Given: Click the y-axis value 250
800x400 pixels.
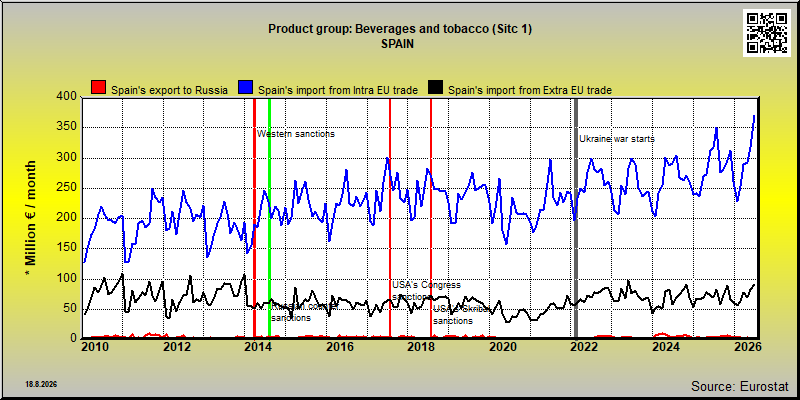Looking at the screenshot, I should point(65,188).
